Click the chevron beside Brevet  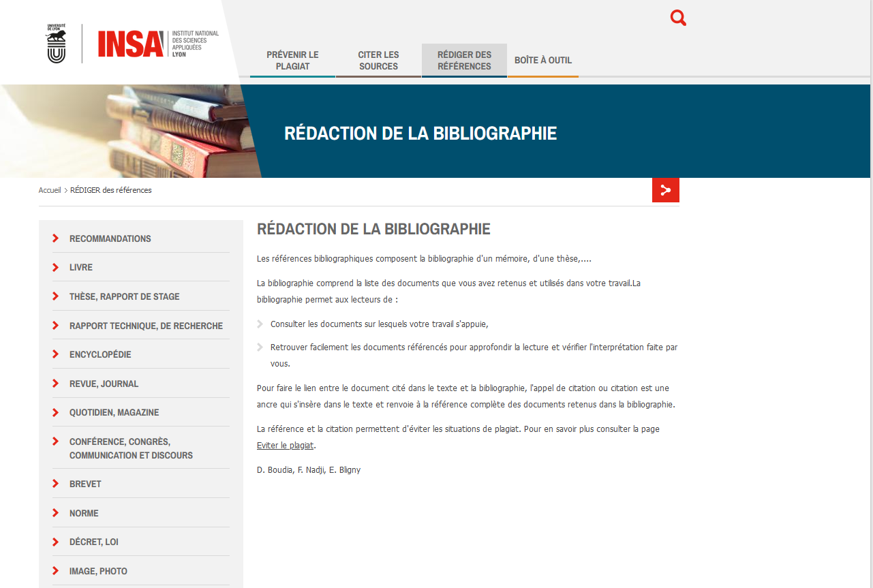(56, 484)
